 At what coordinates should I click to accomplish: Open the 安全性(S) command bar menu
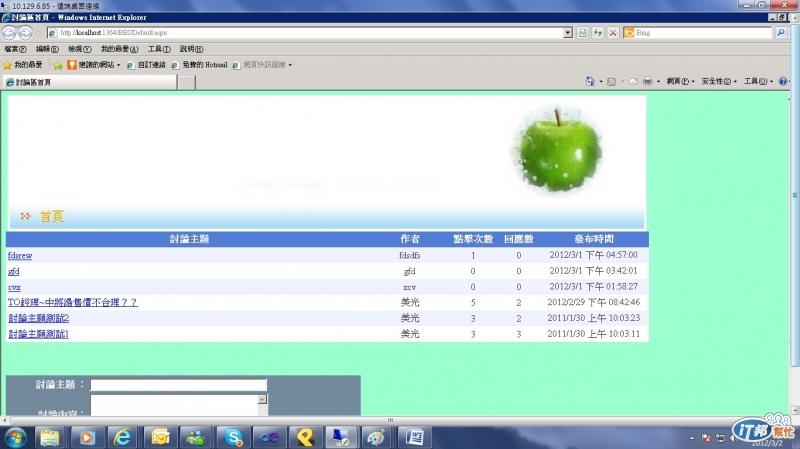719,81
